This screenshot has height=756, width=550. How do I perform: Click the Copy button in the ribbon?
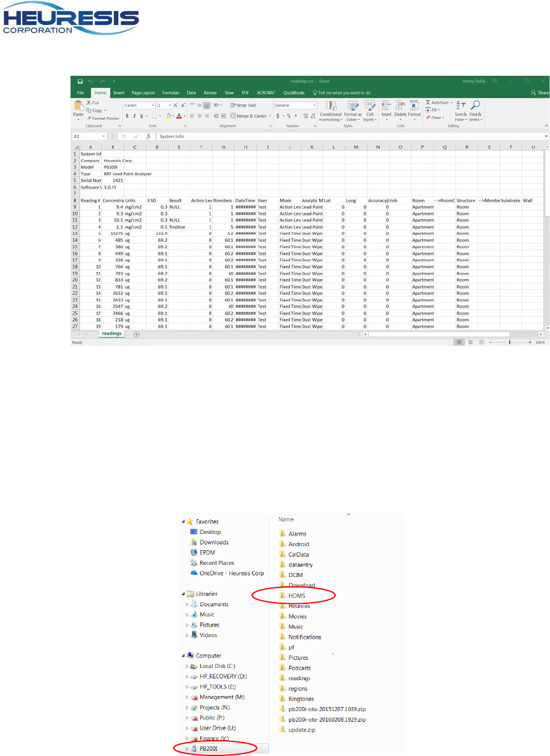pyautogui.click(x=96, y=110)
